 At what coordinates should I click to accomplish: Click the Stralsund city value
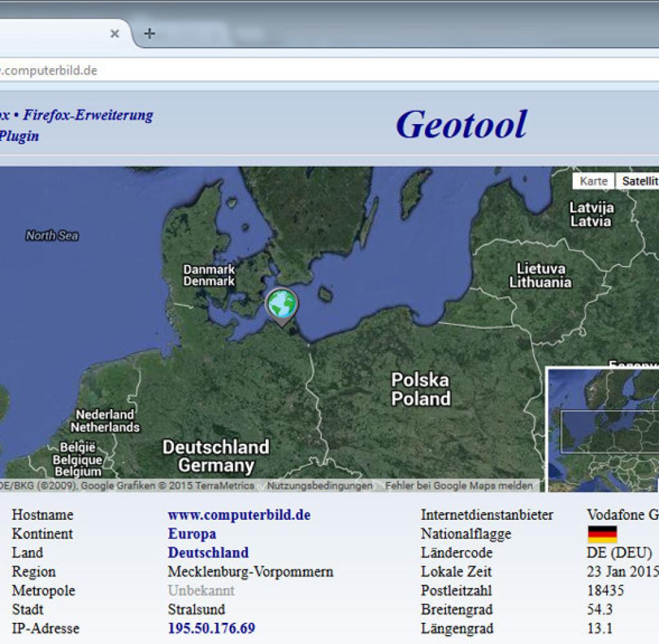196,609
